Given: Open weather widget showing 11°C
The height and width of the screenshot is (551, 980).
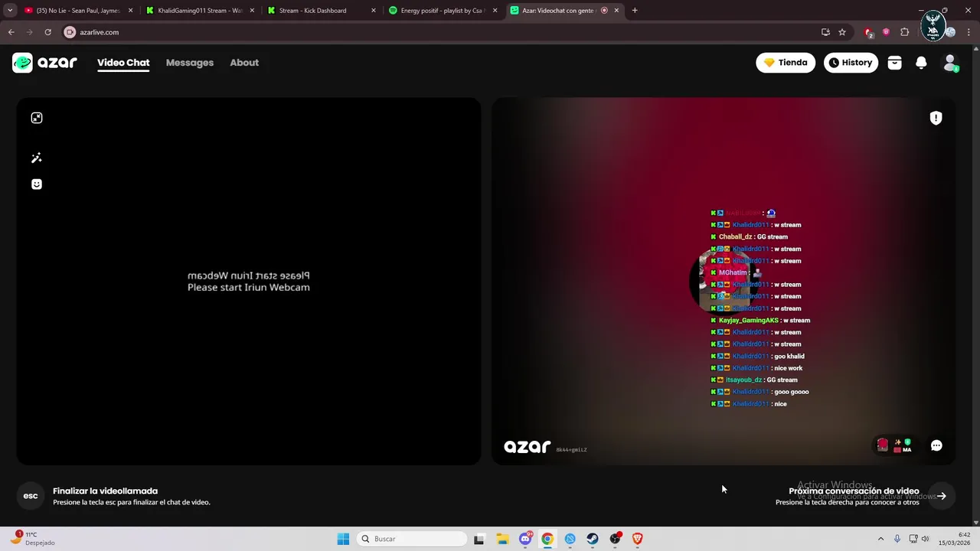Looking at the screenshot, I should (31, 539).
